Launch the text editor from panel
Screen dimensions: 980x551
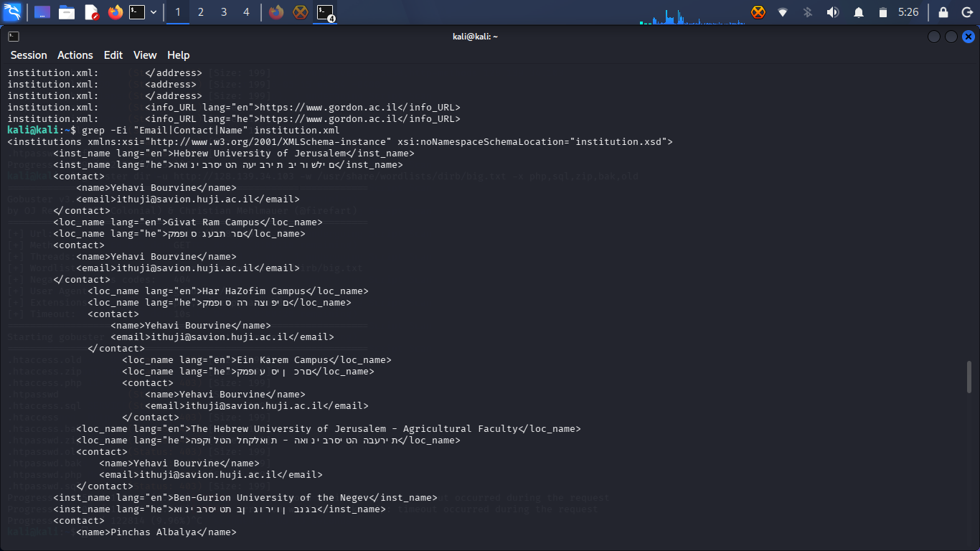pos(91,12)
